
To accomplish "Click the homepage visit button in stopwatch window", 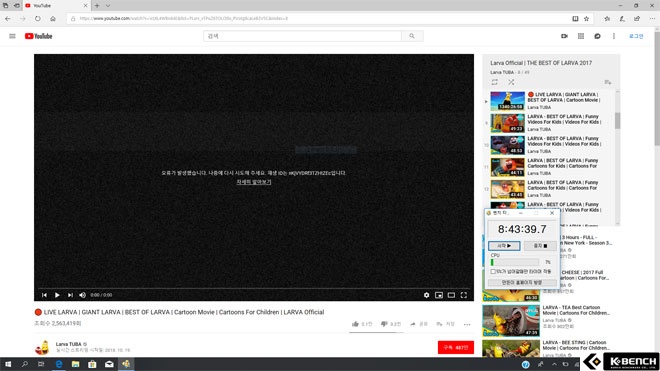I will [522, 283].
